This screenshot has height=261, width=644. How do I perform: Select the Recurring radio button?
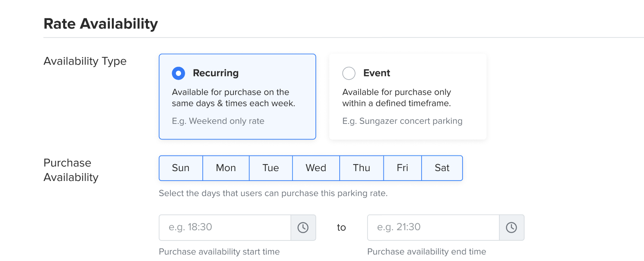[x=179, y=73]
